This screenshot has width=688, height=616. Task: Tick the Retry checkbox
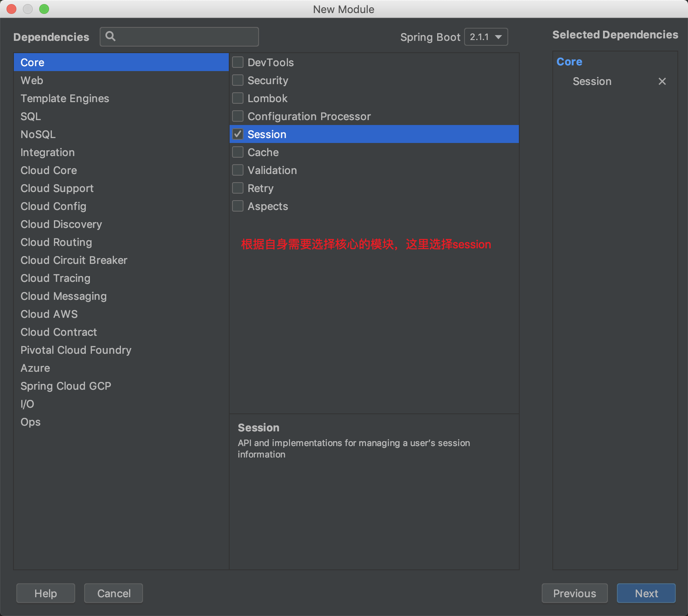[x=238, y=188]
